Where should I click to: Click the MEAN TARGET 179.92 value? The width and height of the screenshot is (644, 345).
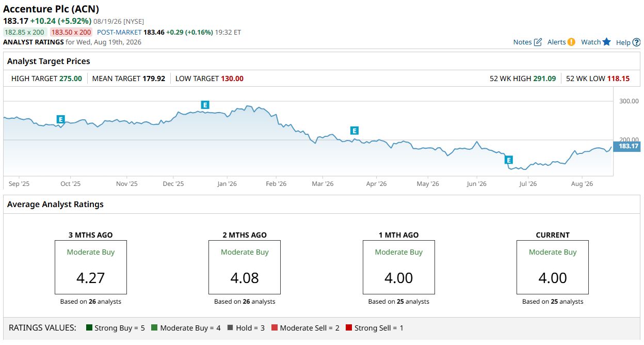[x=154, y=79]
